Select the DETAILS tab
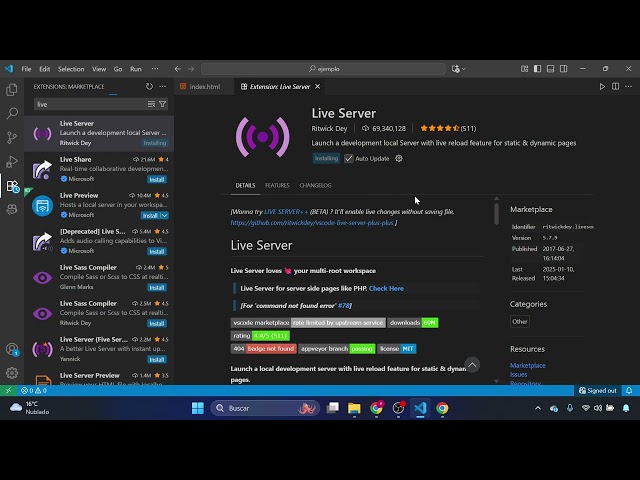 coord(245,185)
